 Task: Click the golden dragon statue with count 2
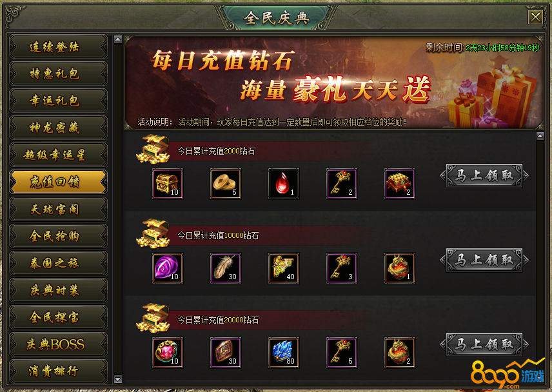400,353
